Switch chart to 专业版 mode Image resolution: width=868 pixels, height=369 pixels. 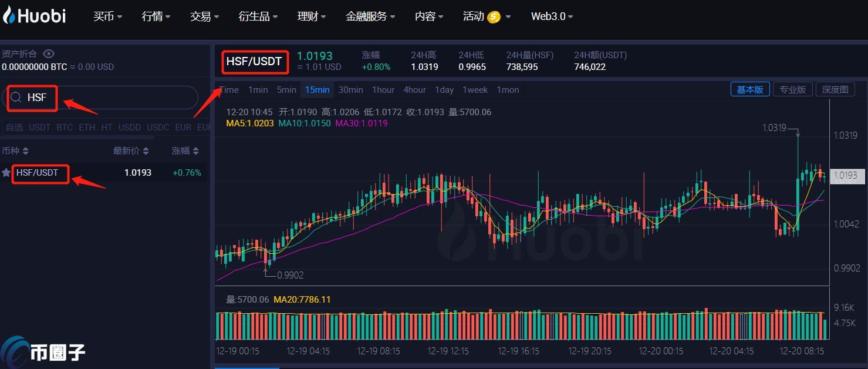[792, 89]
